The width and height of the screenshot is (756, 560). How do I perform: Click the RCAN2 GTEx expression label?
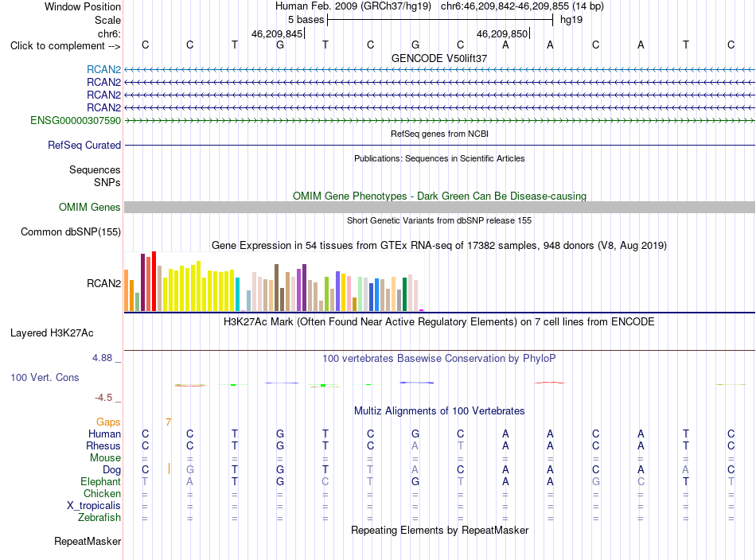click(103, 283)
